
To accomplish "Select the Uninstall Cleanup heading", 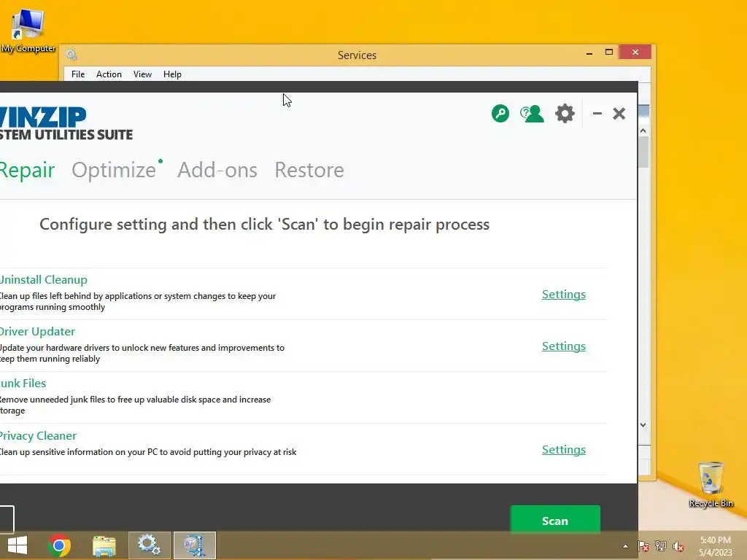I will [x=43, y=280].
